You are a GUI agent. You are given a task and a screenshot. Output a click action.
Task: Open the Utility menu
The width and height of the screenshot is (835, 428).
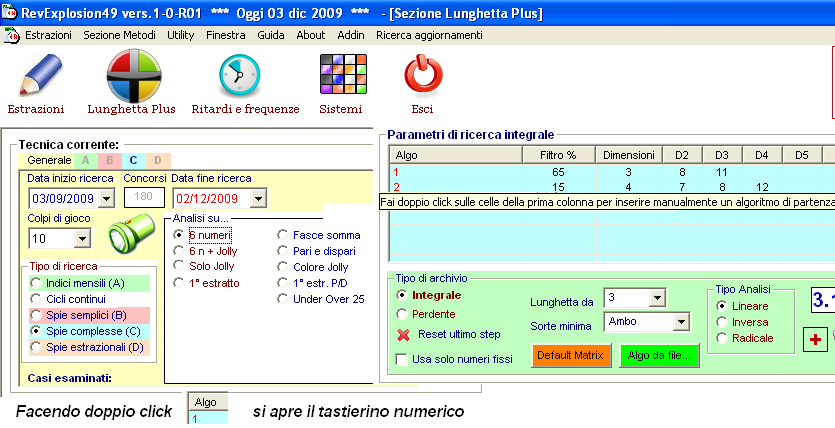click(181, 35)
